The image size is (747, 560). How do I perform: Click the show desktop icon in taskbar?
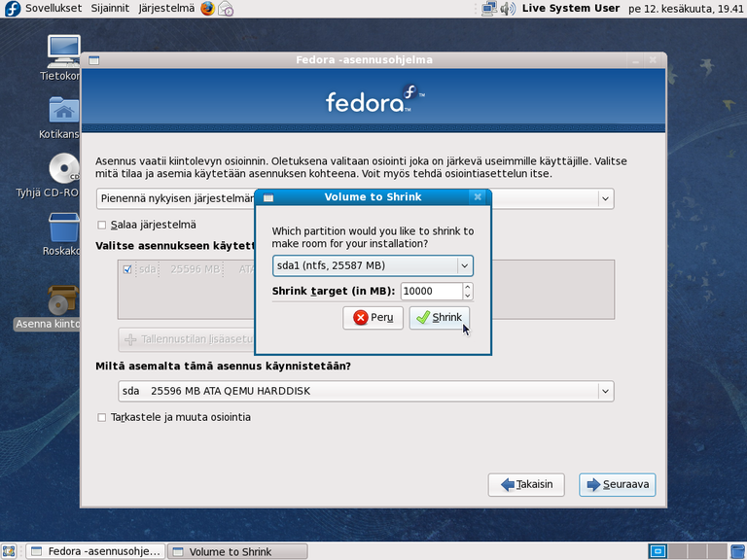pyautogui.click(x=12, y=551)
